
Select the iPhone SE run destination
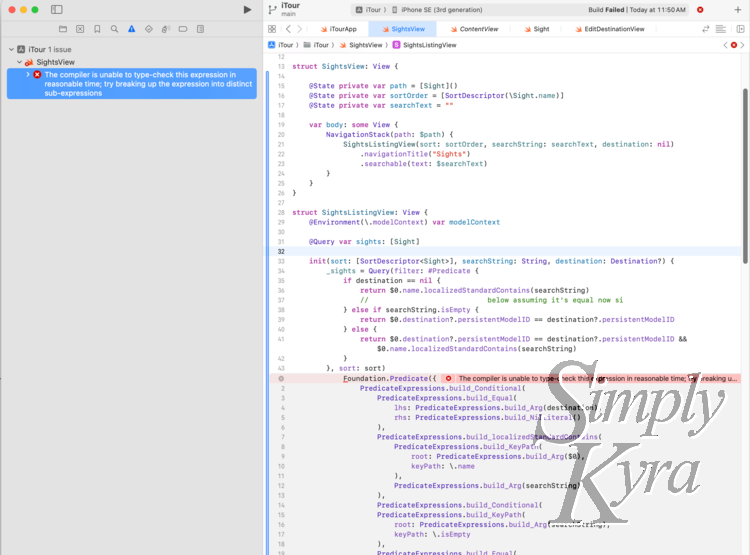[x=437, y=10]
